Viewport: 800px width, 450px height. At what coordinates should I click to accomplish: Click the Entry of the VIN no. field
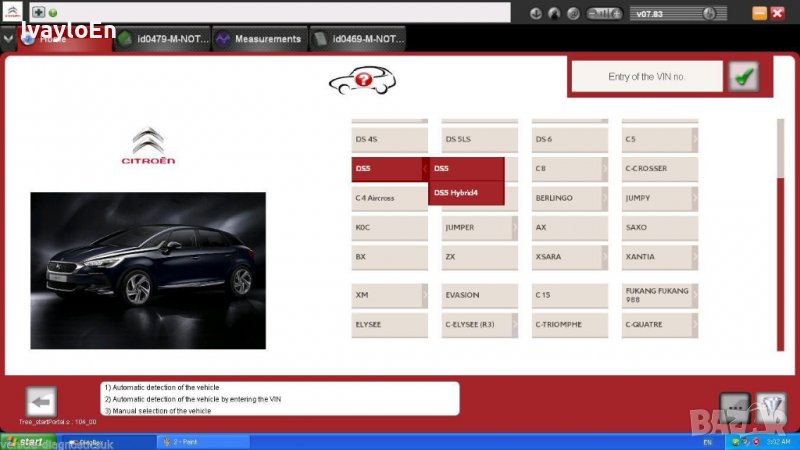645,77
